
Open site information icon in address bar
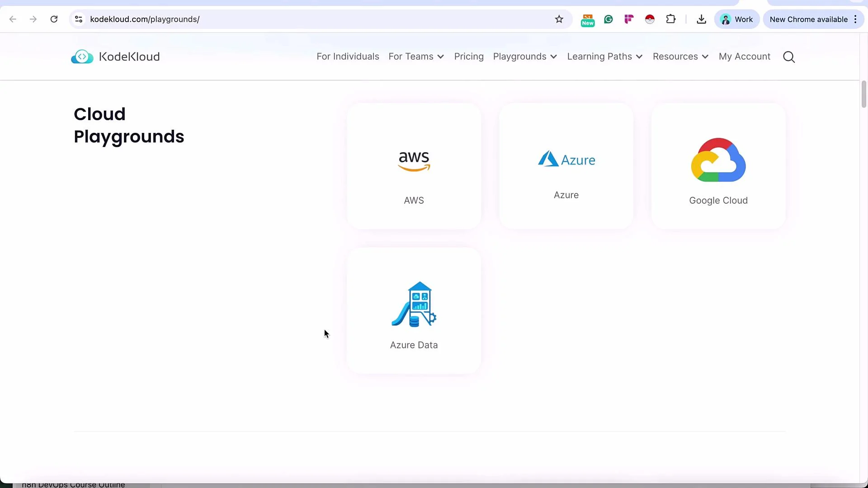click(79, 19)
